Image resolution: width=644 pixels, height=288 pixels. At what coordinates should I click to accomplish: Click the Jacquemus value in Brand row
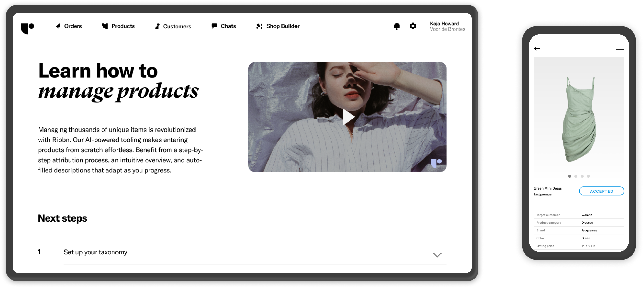pos(589,230)
